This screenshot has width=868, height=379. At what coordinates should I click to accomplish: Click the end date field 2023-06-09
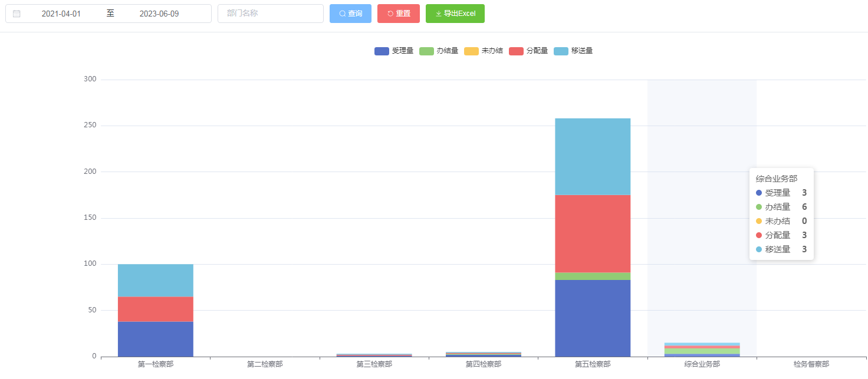(159, 14)
